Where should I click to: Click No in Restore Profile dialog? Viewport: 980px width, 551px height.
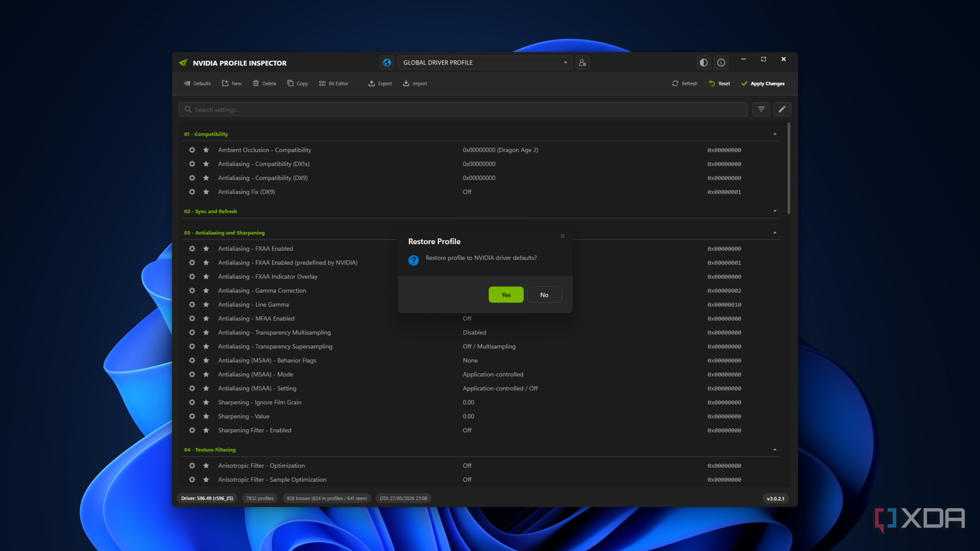point(544,295)
